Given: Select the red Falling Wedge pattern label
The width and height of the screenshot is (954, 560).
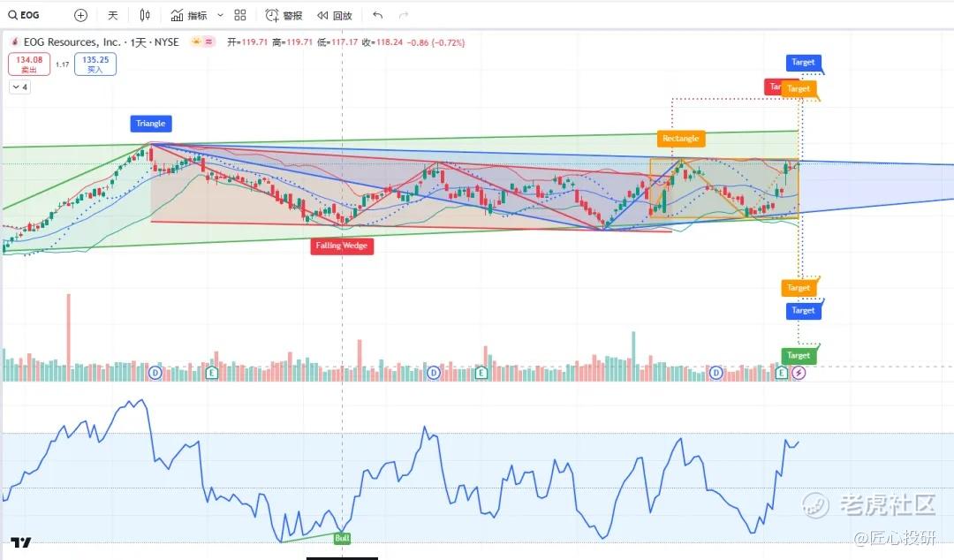Looking at the screenshot, I should coord(341,246).
